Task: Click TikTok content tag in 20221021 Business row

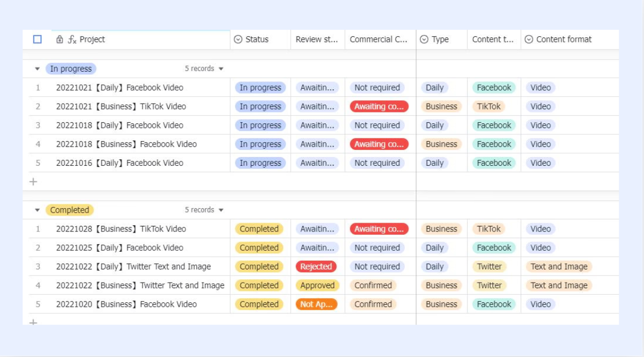Action: 489,106
